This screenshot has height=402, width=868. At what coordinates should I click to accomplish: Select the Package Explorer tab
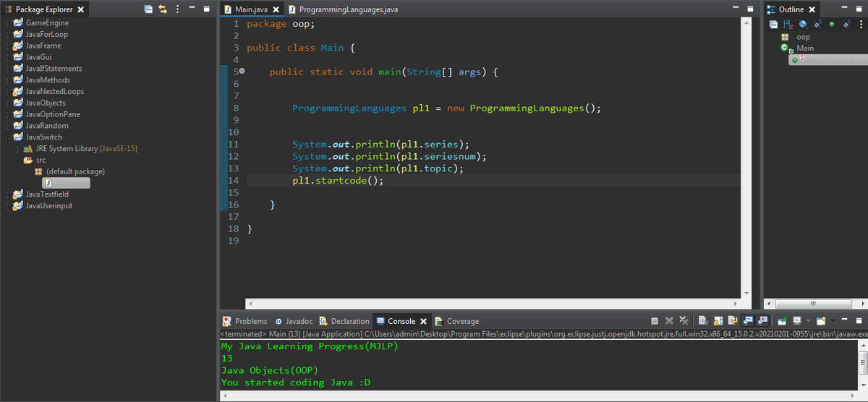point(44,9)
